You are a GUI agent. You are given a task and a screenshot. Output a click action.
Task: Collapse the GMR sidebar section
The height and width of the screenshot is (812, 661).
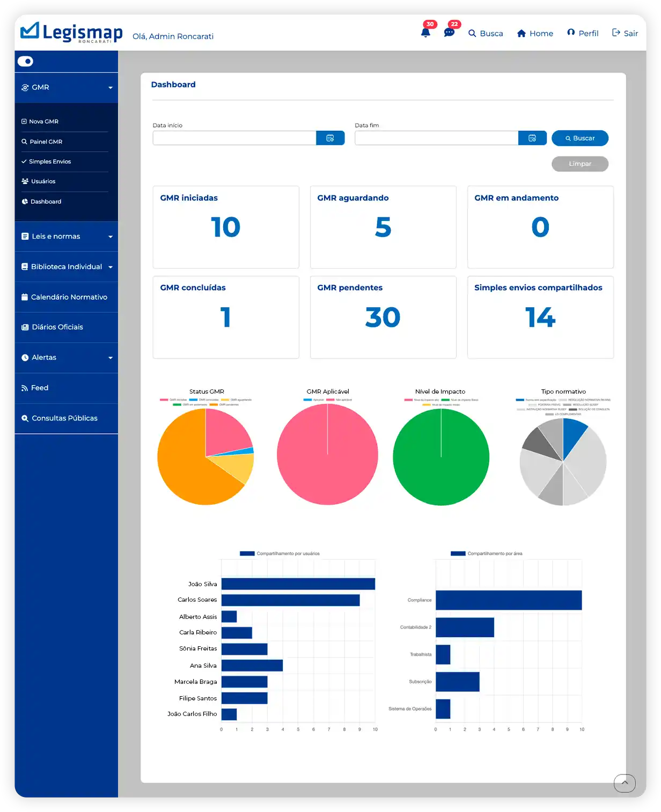(67, 87)
